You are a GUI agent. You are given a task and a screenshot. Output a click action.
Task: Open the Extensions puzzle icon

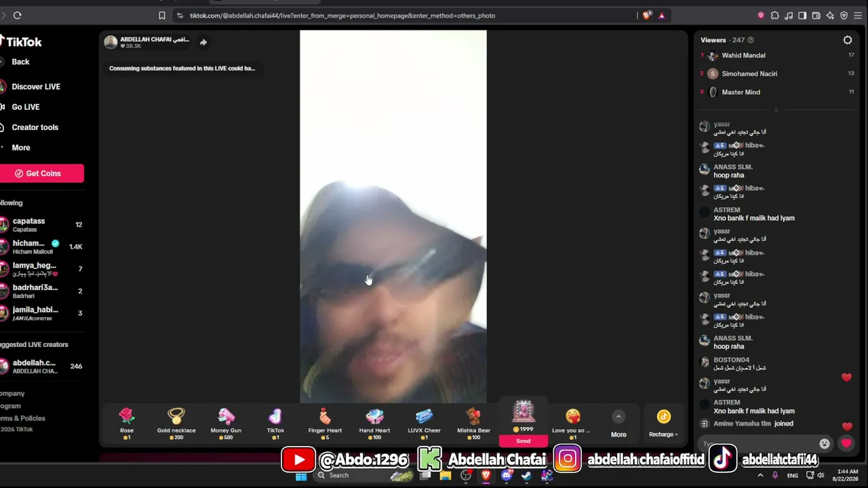pyautogui.click(x=774, y=15)
